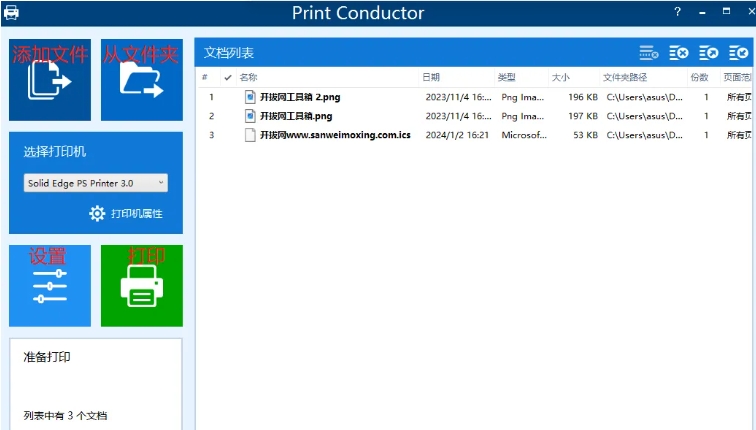This screenshot has width=756, height=430.
Task: Sort by the 文件夹路径 column header
Action: pos(624,77)
